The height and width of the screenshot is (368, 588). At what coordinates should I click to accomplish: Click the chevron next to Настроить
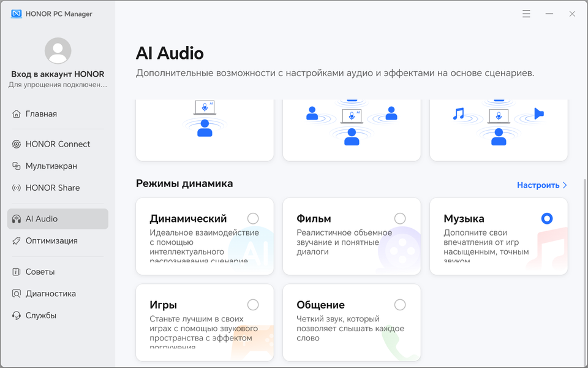tap(565, 185)
